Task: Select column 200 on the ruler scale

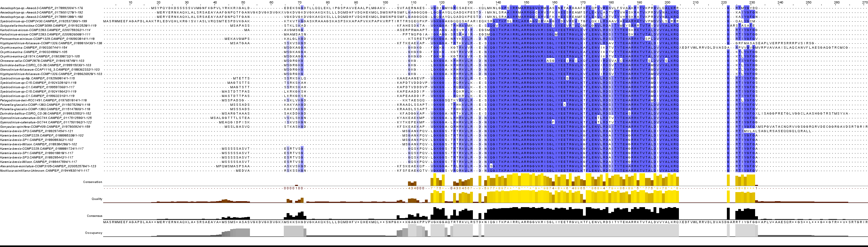Action: point(667,3)
